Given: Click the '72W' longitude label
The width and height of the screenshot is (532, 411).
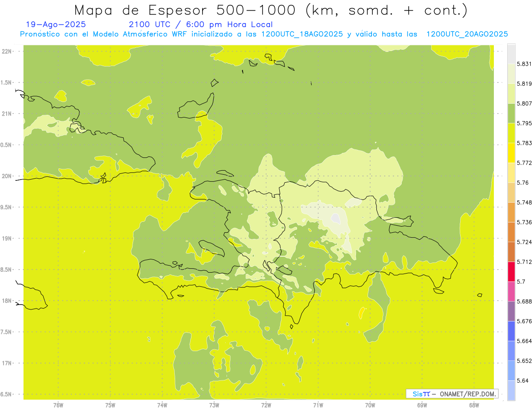Looking at the screenshot, I should (x=266, y=405).
